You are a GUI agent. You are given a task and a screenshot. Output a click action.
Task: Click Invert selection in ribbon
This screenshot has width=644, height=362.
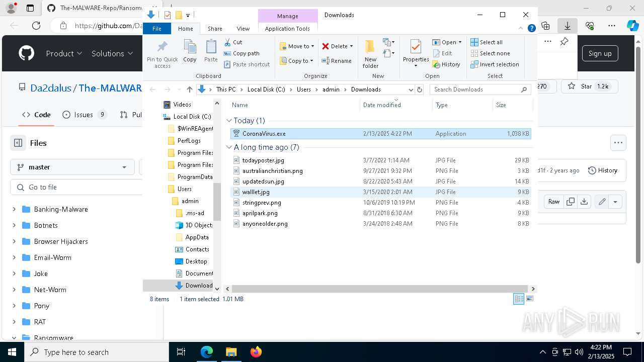pos(495,64)
